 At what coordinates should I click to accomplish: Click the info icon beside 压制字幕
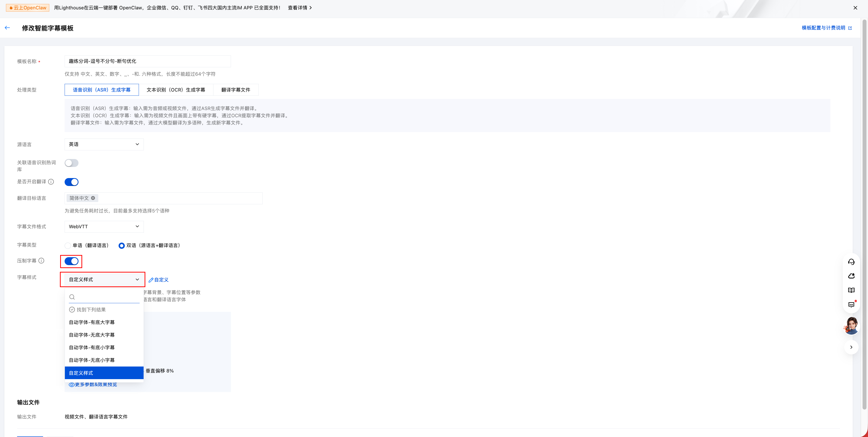pos(41,261)
